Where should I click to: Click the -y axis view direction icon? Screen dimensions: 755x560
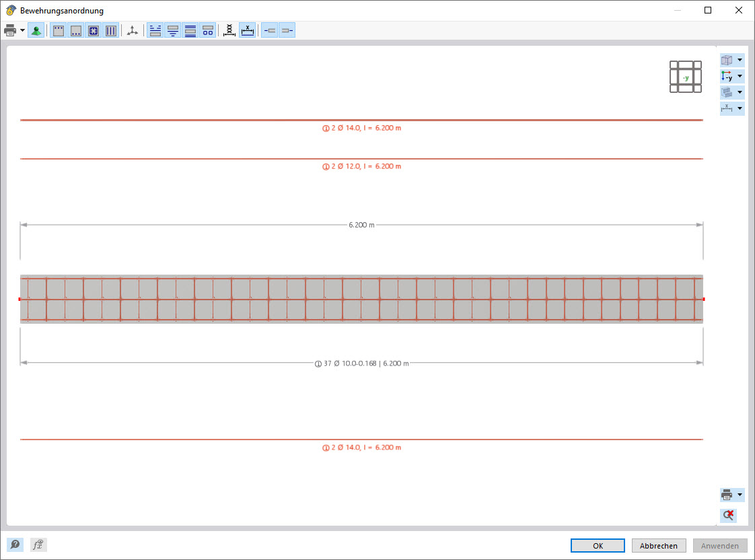[x=727, y=76]
